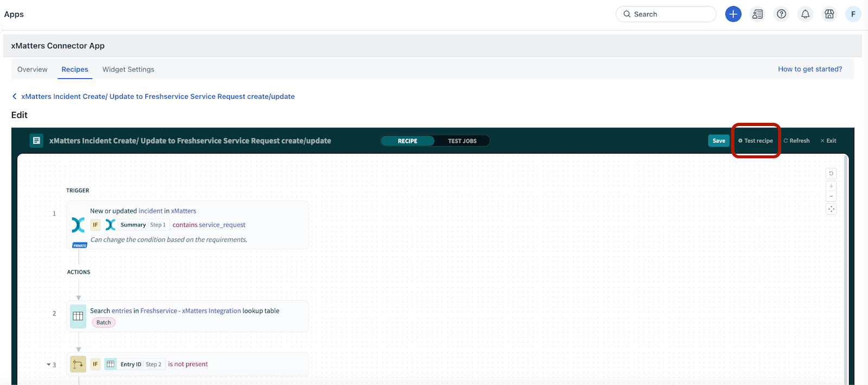The width and height of the screenshot is (868, 385).
Task: Click the Apps heading text
Action: click(x=14, y=14)
